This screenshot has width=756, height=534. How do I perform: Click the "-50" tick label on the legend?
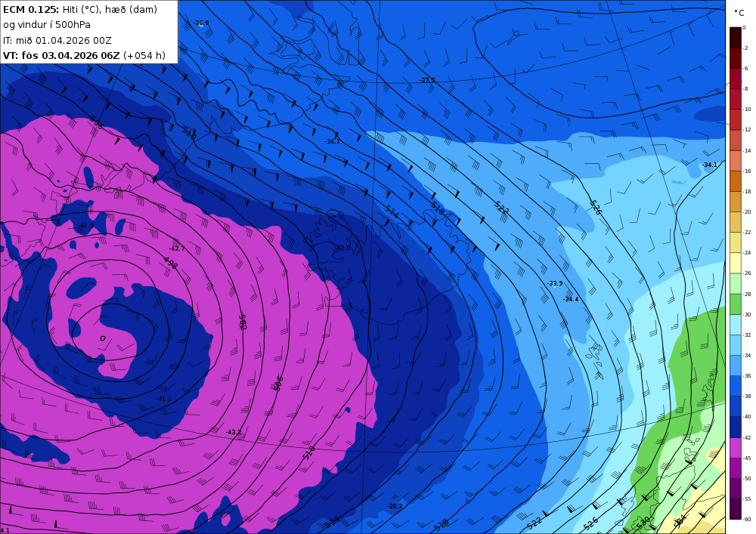(747, 479)
